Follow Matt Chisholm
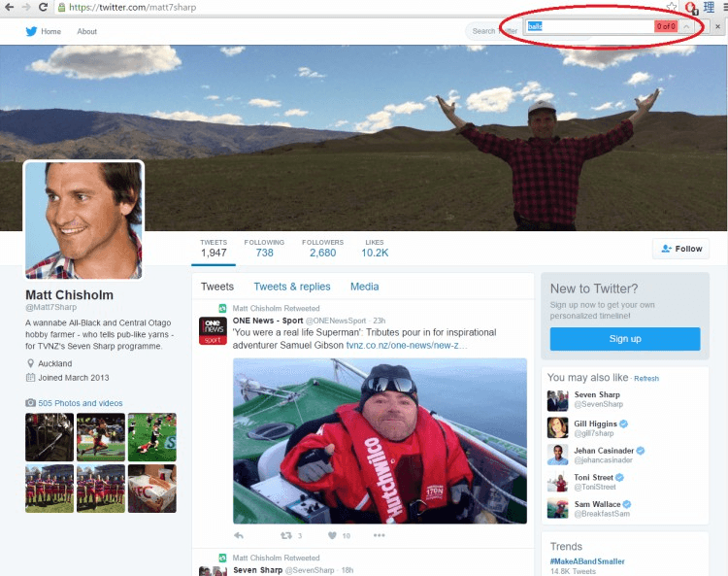This screenshot has width=728, height=576. pyautogui.click(x=680, y=249)
